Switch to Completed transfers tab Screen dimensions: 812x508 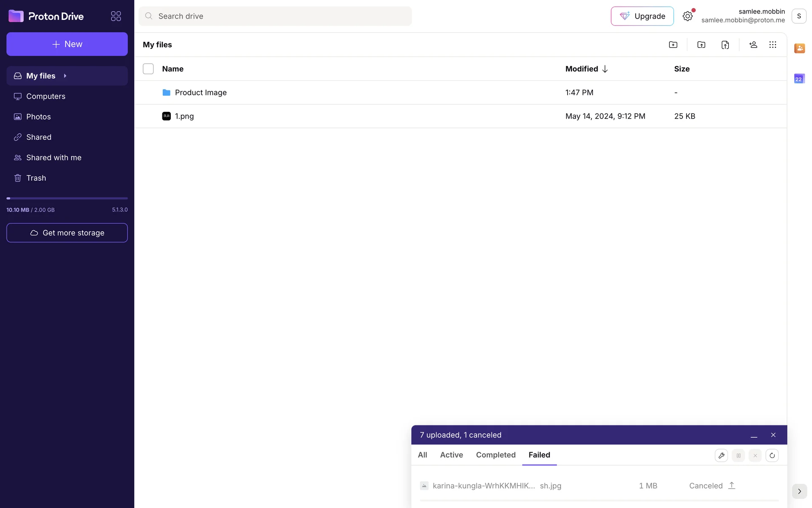pyautogui.click(x=496, y=455)
